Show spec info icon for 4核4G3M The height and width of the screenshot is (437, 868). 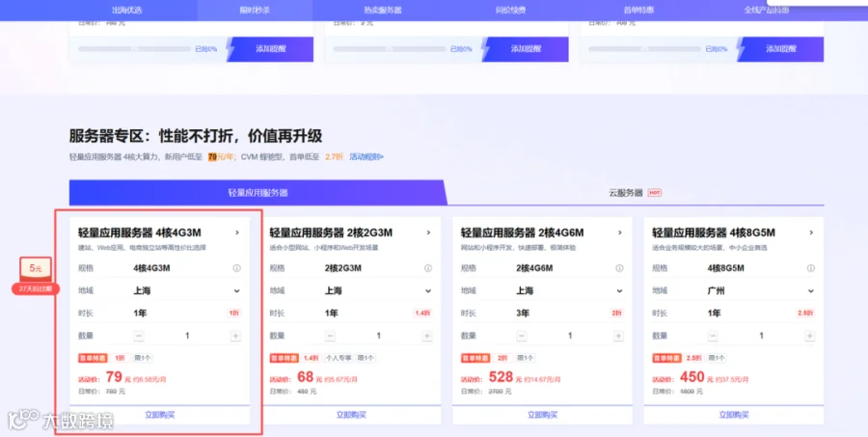pyautogui.click(x=237, y=268)
